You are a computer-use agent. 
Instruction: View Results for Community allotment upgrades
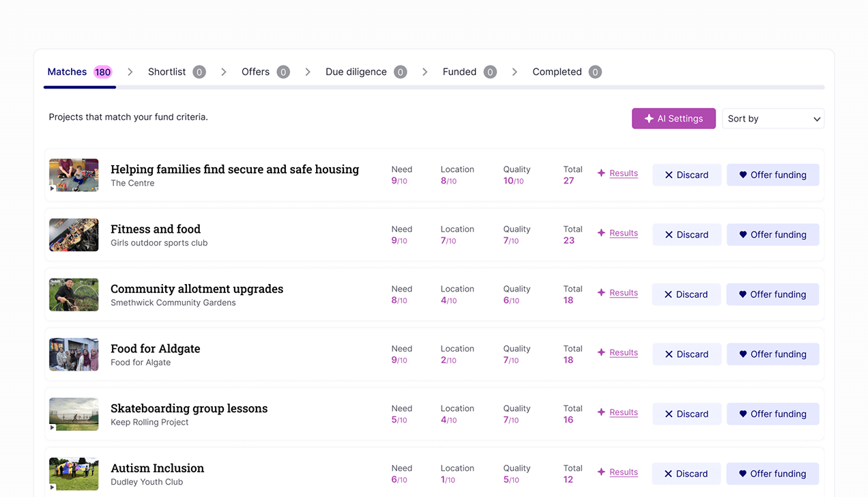click(624, 293)
